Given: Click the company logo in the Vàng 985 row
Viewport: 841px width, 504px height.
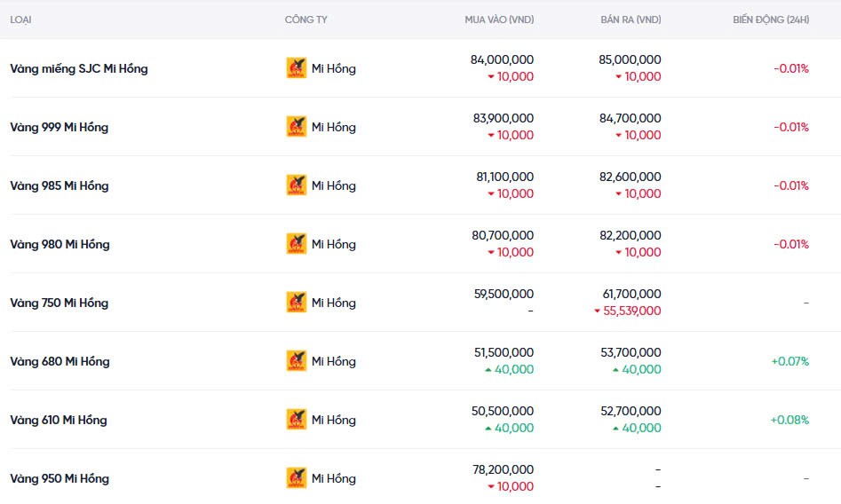Looking at the screenshot, I should 296,185.
